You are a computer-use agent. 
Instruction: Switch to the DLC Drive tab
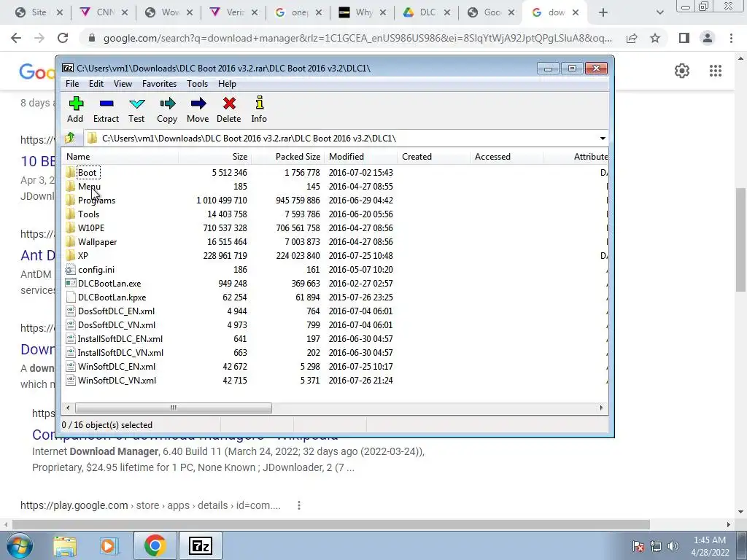(425, 12)
